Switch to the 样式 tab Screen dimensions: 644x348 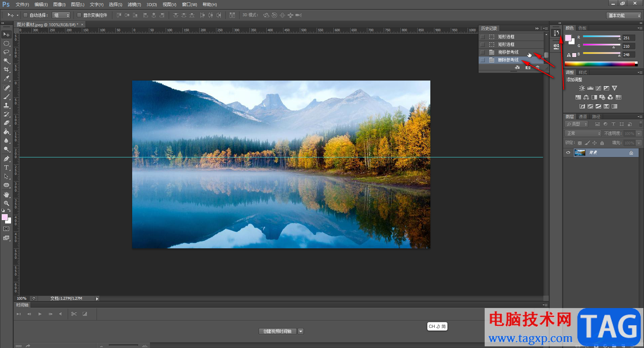(x=583, y=72)
